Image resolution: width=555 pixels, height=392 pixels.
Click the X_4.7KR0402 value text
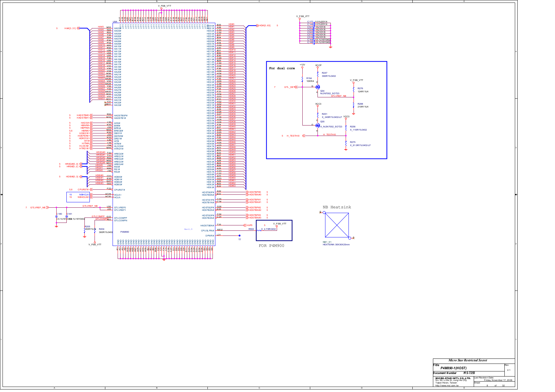[268, 229]
